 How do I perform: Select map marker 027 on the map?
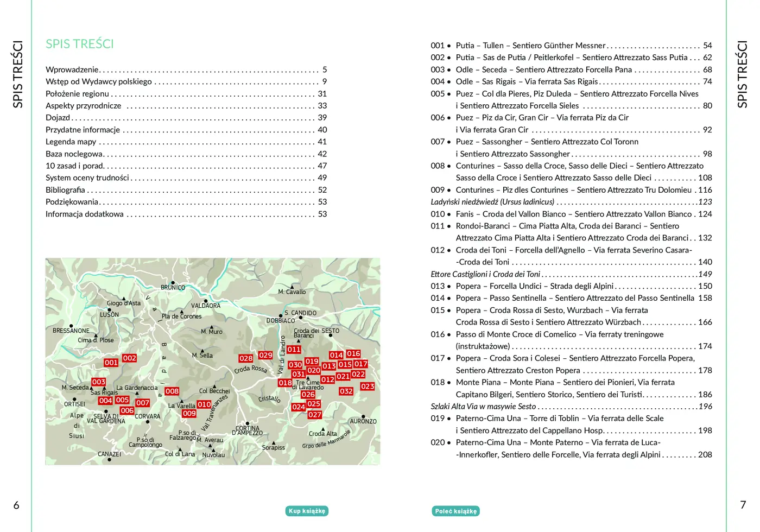tap(315, 414)
